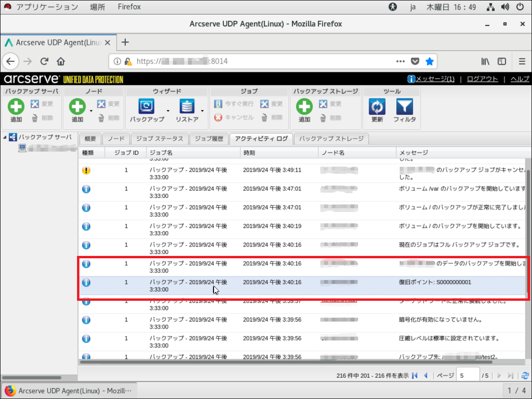Open the accessibility menu icon
This screenshot has width=532, height=399.
[x=393, y=7]
